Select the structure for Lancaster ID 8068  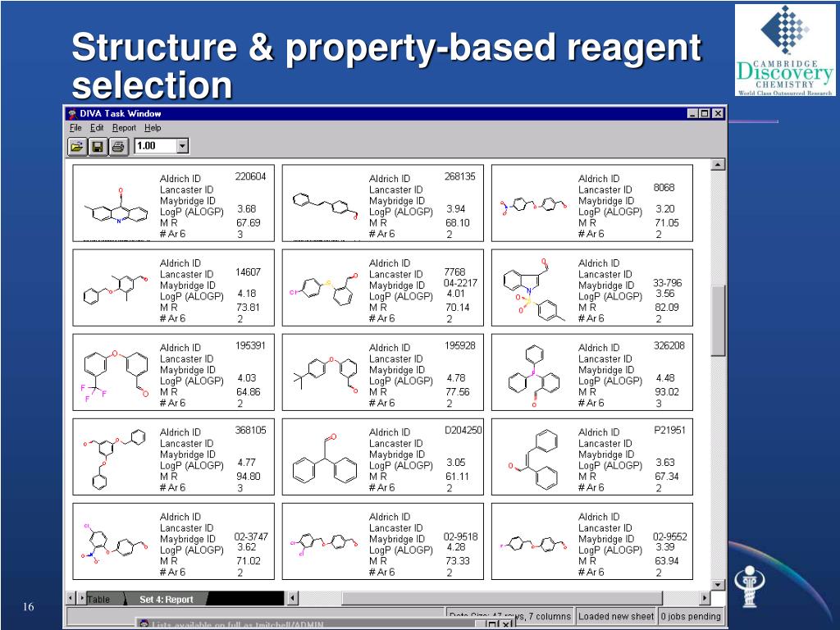tap(533, 206)
